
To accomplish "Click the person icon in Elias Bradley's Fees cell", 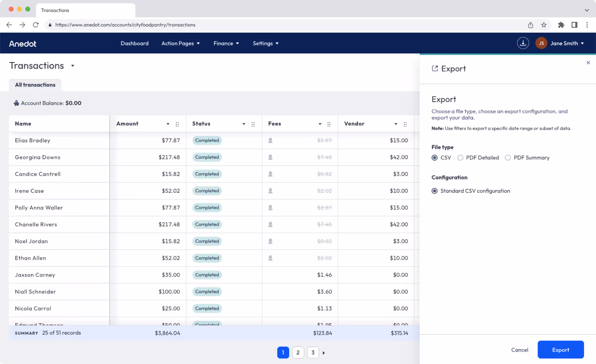I will click(x=270, y=140).
